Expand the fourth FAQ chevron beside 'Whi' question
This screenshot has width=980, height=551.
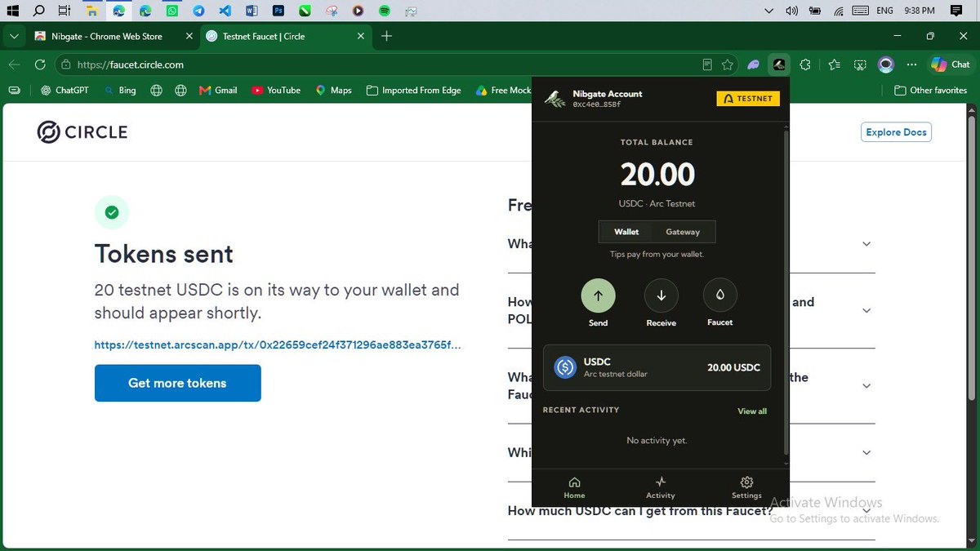point(866,453)
